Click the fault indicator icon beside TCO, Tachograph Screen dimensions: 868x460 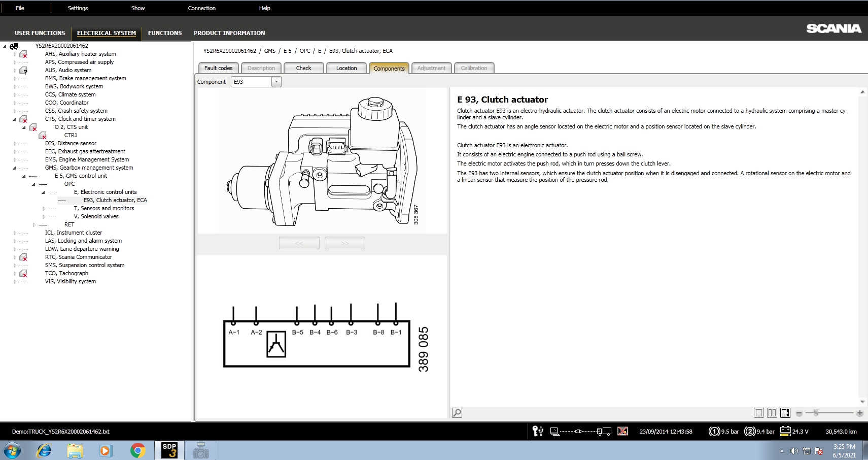click(23, 273)
